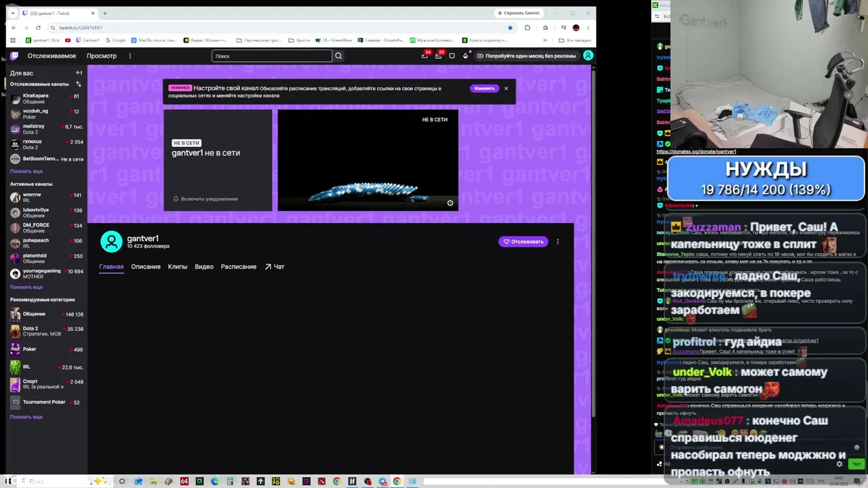The image size is (868, 488).
Task: Open the Chrome profile avatar
Action: (576, 28)
